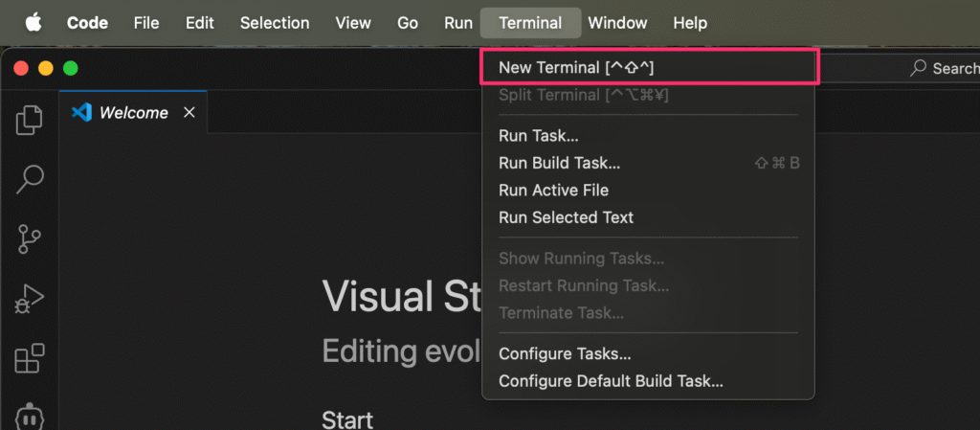Open the Apple menu
The width and height of the screenshot is (980, 430).
pyautogui.click(x=33, y=23)
